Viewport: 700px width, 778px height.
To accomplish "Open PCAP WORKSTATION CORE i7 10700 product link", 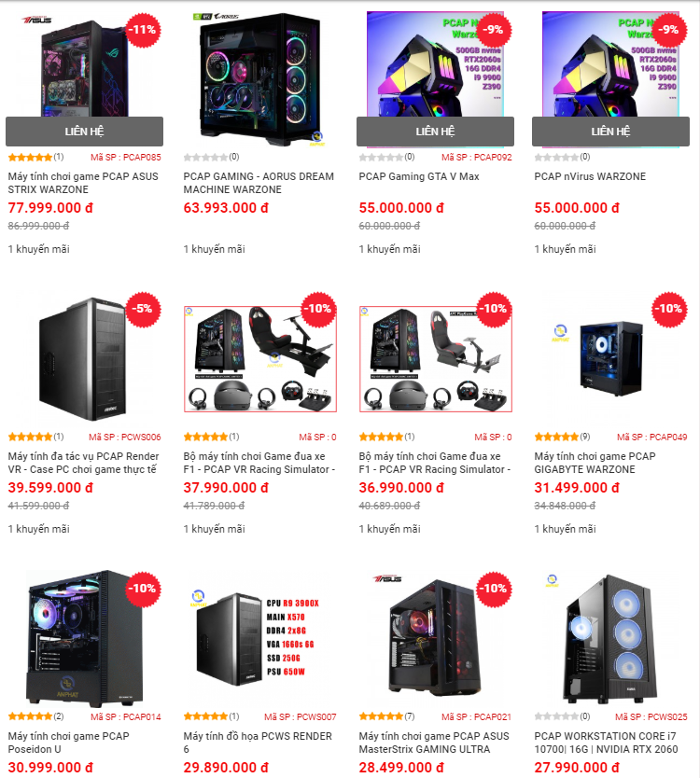I will (606, 743).
